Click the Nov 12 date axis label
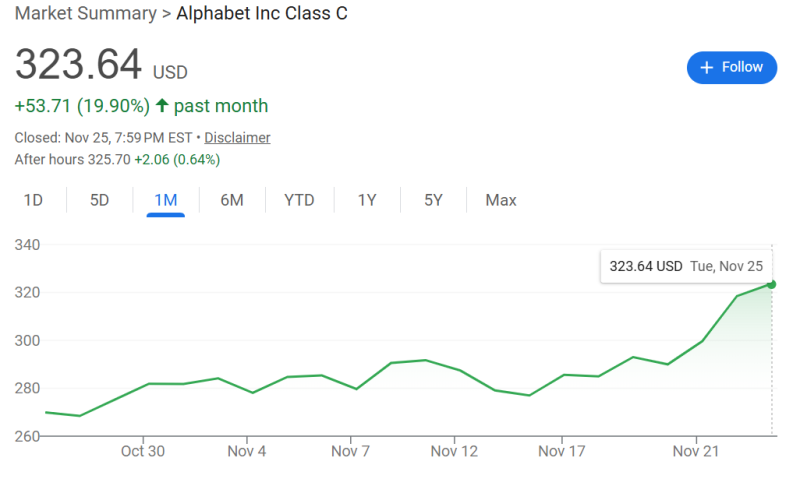This screenshot has height=479, width=800. [x=454, y=451]
